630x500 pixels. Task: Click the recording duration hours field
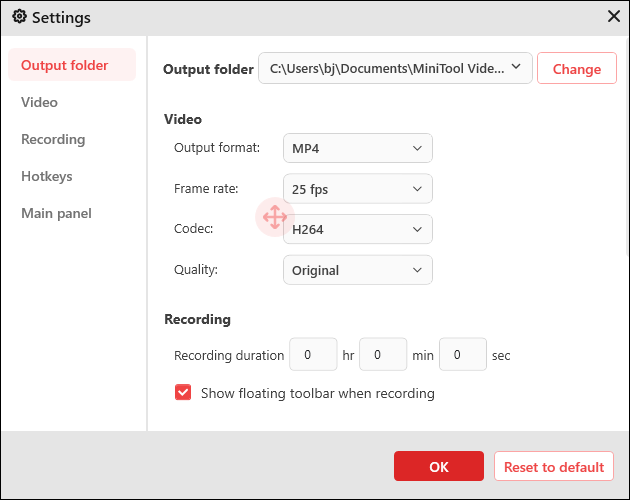point(313,355)
